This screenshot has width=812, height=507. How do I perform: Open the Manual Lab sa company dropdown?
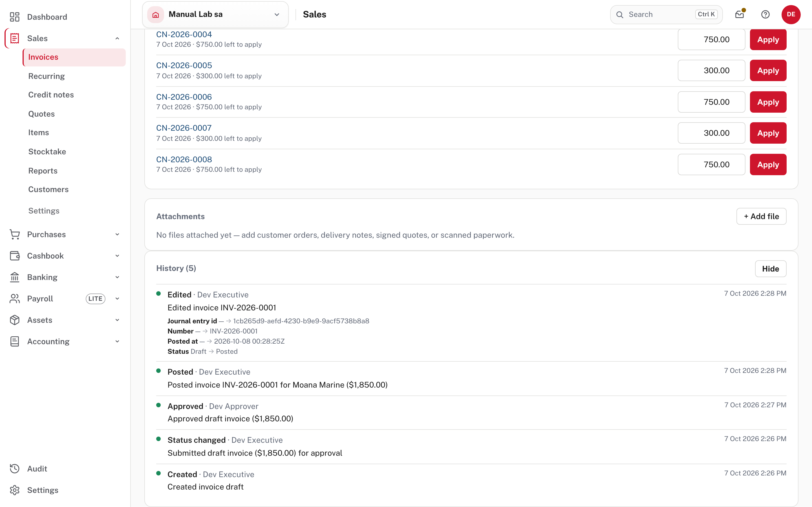click(215, 14)
